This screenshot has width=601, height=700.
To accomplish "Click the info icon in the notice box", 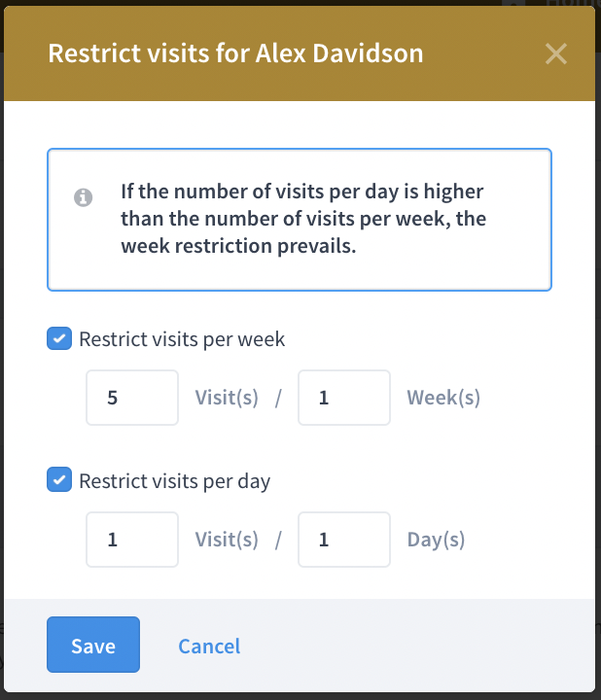I will [x=83, y=197].
